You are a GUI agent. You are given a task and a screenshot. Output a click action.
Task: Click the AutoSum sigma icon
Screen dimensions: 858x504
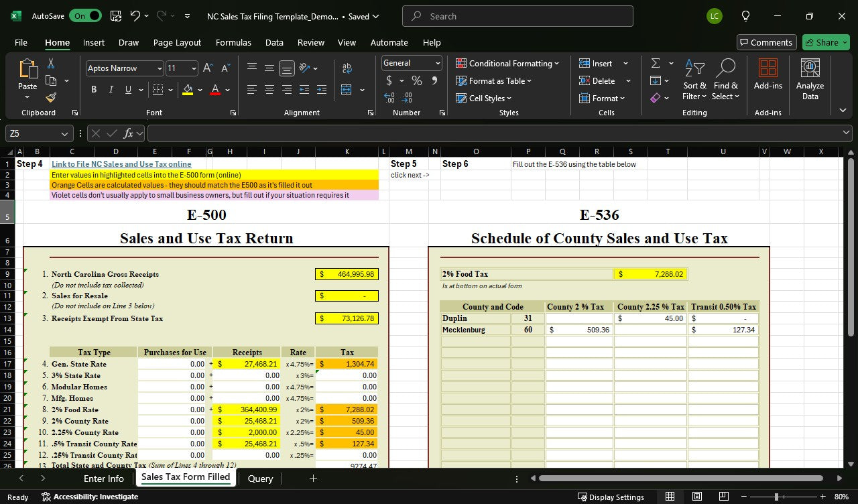(x=656, y=63)
